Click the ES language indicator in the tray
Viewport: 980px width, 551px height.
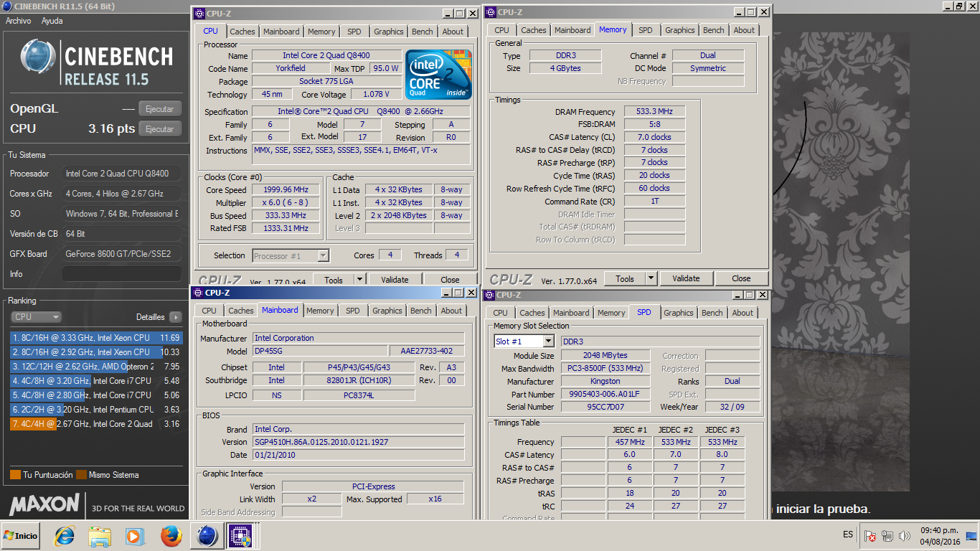pos(849,535)
